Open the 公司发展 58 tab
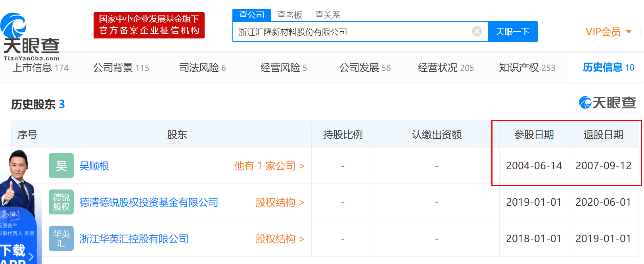This screenshot has height=264, width=644. click(365, 68)
